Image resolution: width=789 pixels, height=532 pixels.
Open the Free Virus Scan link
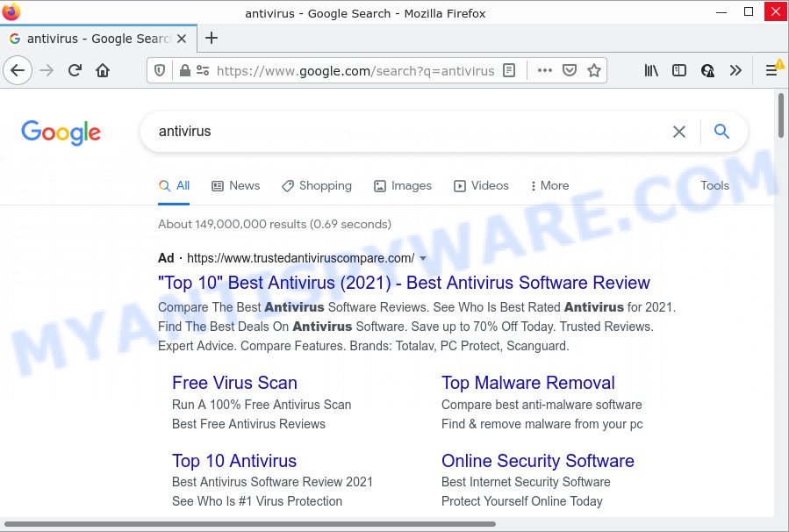coord(234,383)
